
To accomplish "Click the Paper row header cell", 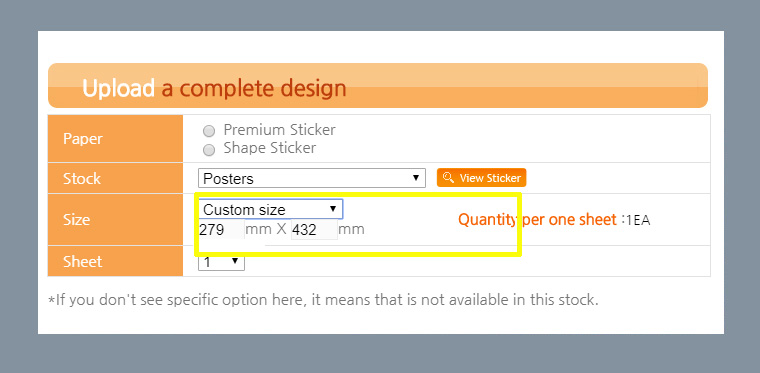I will (x=115, y=139).
